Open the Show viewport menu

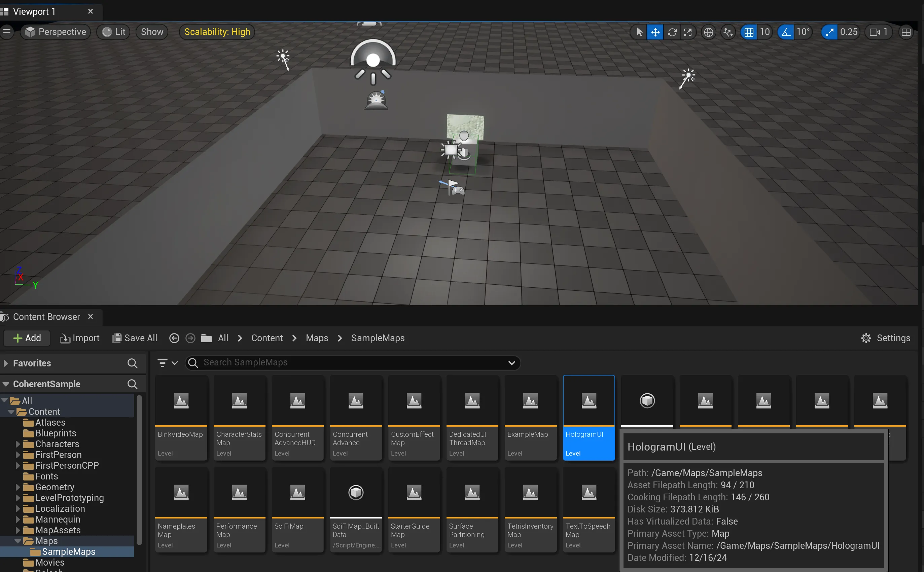click(152, 32)
